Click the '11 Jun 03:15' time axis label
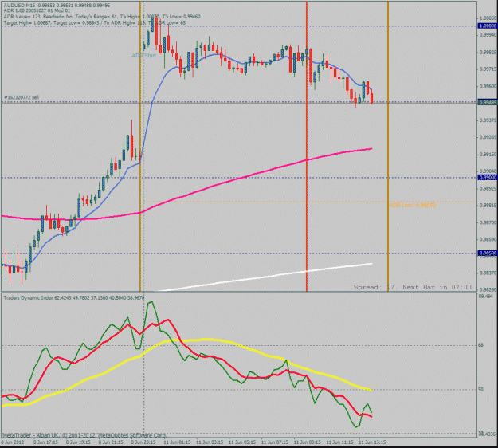The height and width of the screenshot is (448, 498). point(210,442)
